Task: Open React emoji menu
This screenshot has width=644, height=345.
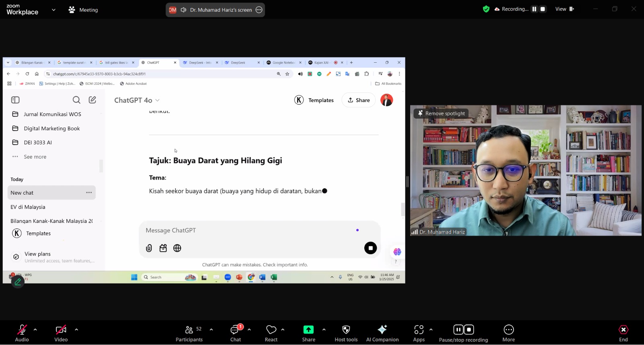Action: 271,333
